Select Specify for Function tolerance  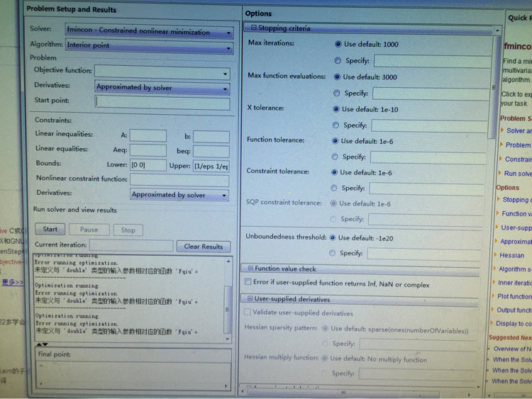click(335, 157)
